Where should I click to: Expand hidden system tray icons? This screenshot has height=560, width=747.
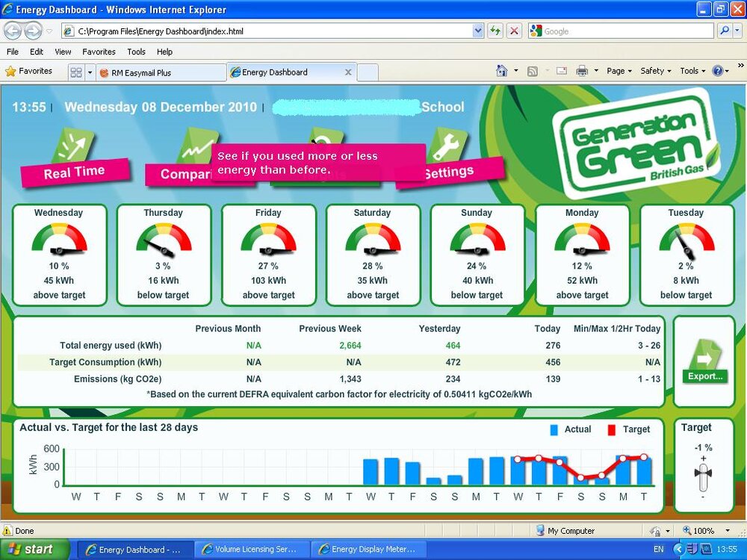678,549
